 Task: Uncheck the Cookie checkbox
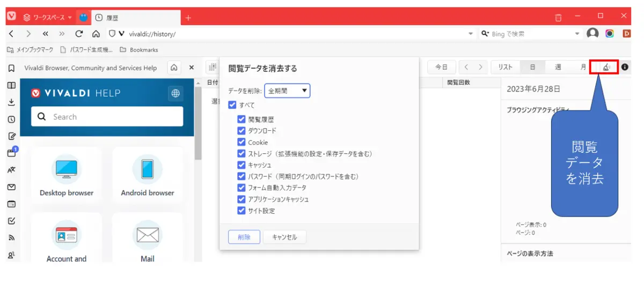[x=241, y=142]
